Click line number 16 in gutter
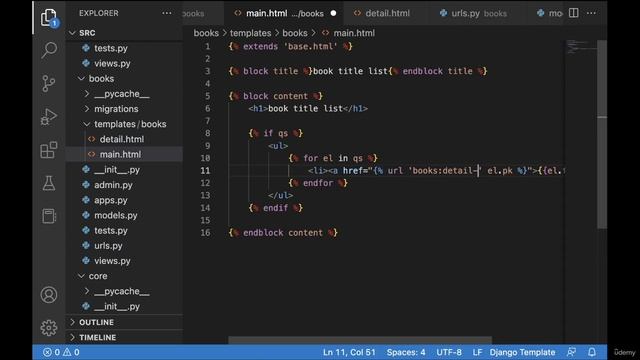640x360 pixels. (x=205, y=233)
